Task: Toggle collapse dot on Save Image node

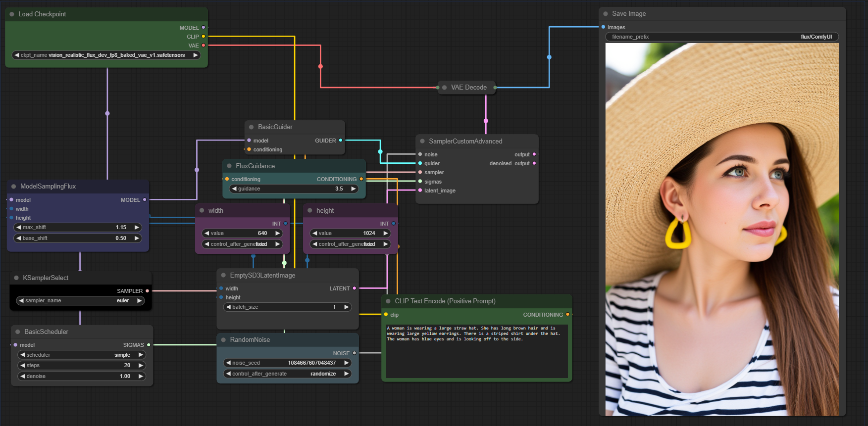Action: (606, 14)
